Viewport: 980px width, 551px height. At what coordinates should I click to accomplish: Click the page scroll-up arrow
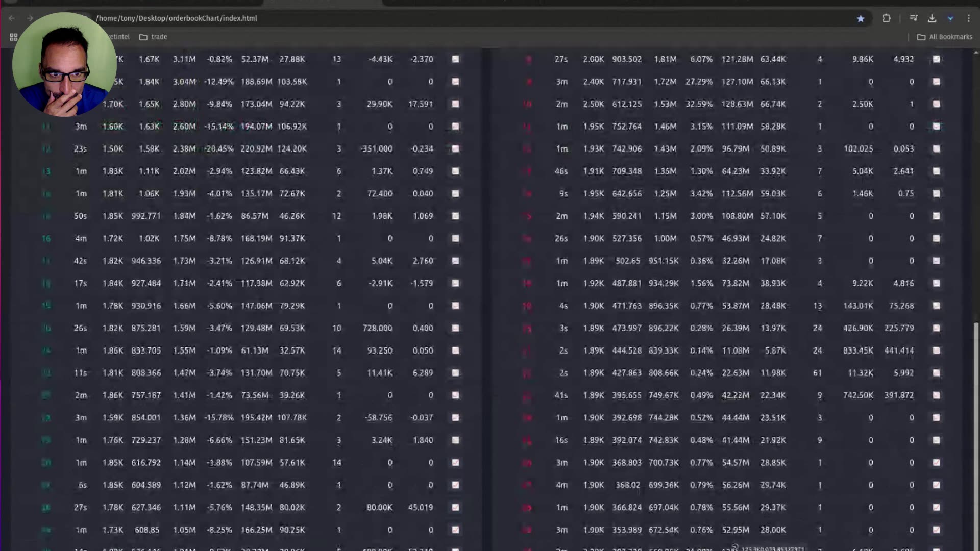click(976, 52)
